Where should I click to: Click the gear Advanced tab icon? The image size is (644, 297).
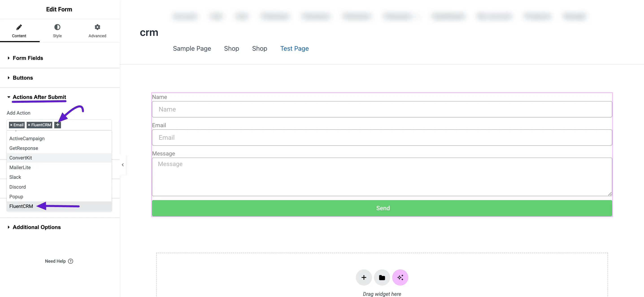97,27
